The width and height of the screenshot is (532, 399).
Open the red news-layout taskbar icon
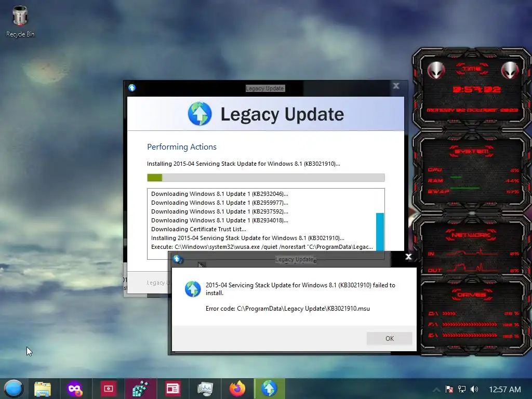tap(172, 389)
